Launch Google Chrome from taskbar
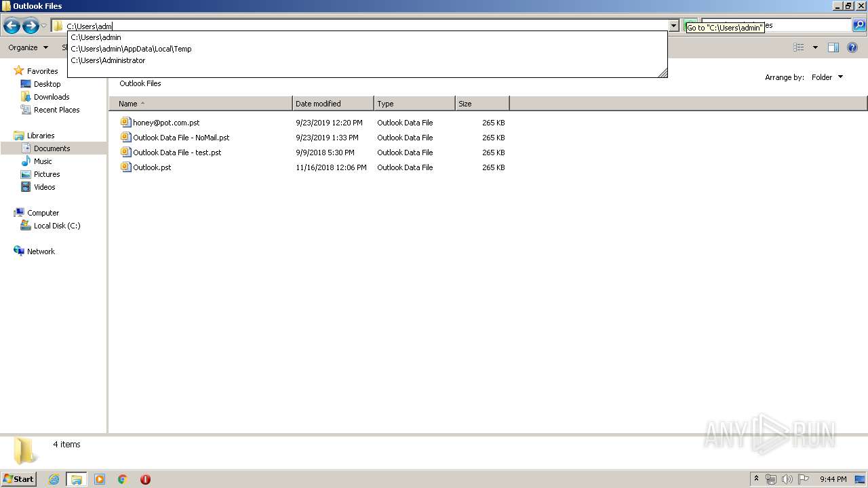This screenshot has width=868, height=488. click(x=123, y=479)
